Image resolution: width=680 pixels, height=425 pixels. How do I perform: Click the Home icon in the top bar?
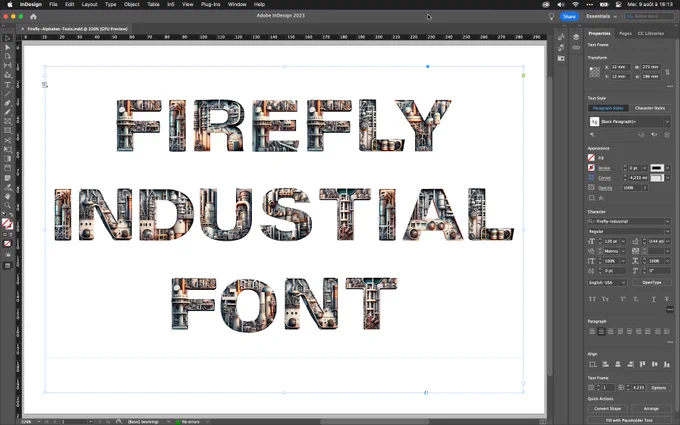tap(33, 16)
